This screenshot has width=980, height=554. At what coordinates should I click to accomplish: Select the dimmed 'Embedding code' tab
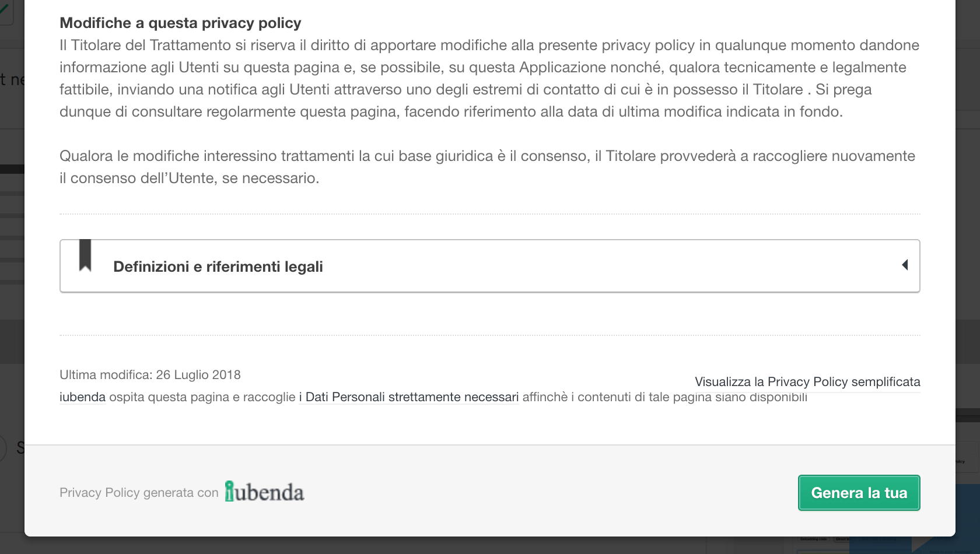[x=814, y=539]
